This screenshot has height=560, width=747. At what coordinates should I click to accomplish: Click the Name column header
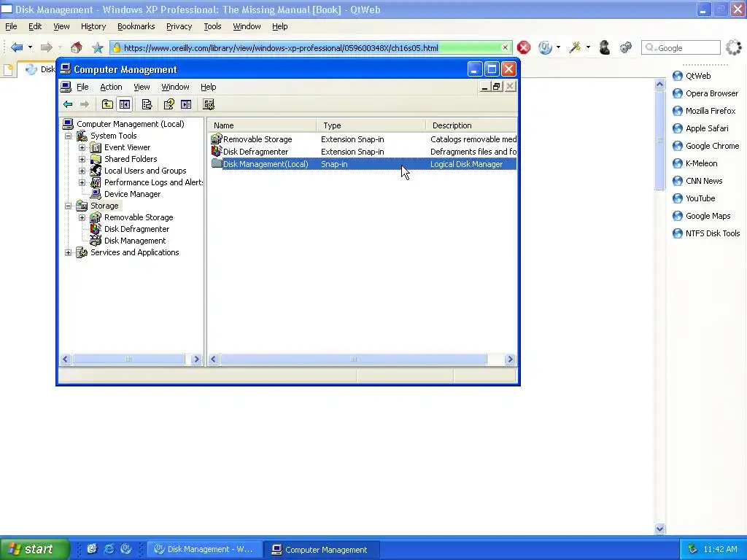pos(262,125)
